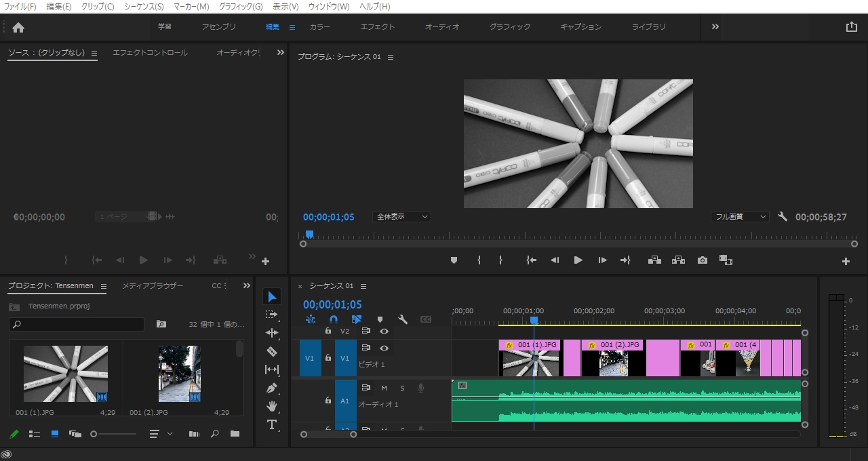Mute audio track A1 with M button
Viewport: 868px width, 461px height.
tap(384, 388)
